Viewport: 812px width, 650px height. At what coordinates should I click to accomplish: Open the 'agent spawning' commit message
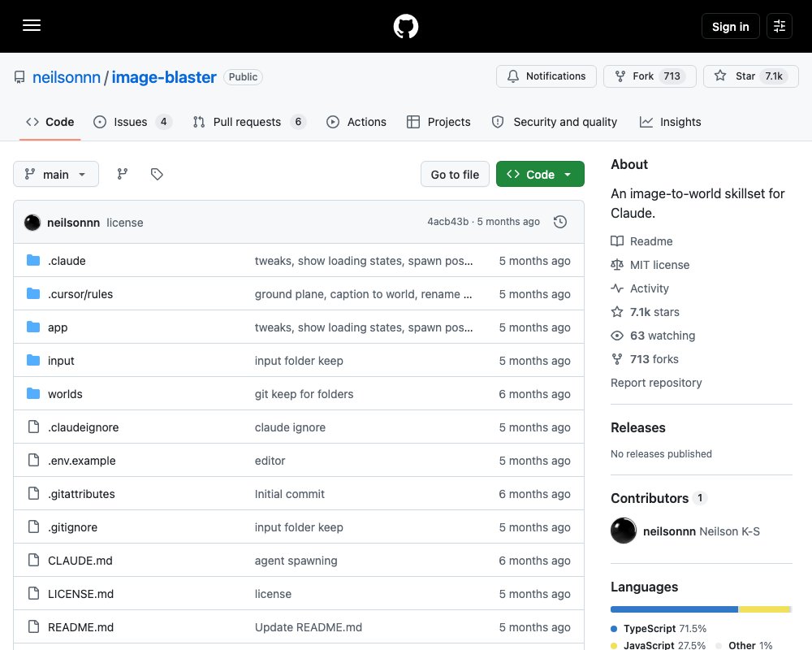(x=296, y=561)
